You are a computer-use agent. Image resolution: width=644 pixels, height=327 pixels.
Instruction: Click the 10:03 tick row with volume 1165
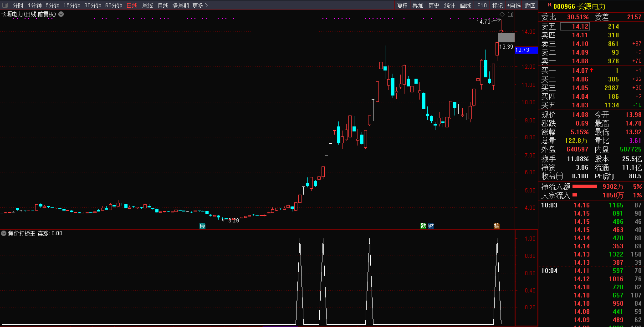[591, 205]
